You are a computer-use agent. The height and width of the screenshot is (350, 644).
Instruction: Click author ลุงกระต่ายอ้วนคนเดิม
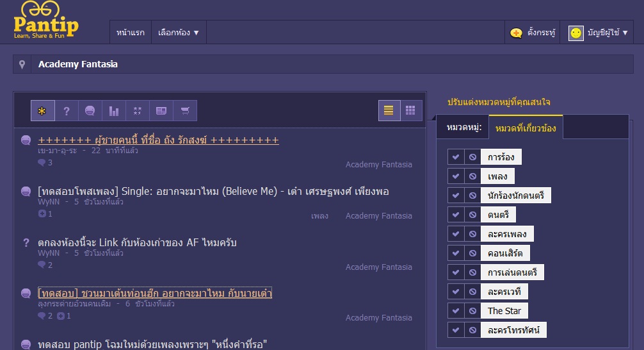click(x=74, y=304)
